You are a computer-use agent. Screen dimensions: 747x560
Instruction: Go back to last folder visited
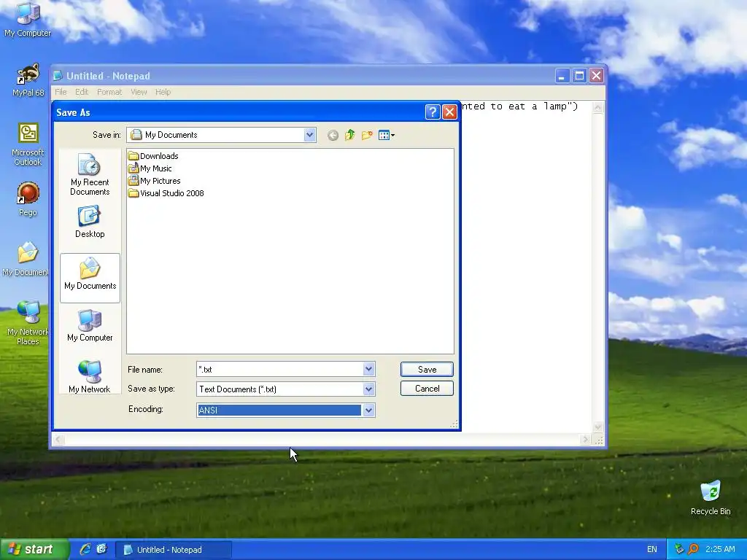pyautogui.click(x=333, y=135)
